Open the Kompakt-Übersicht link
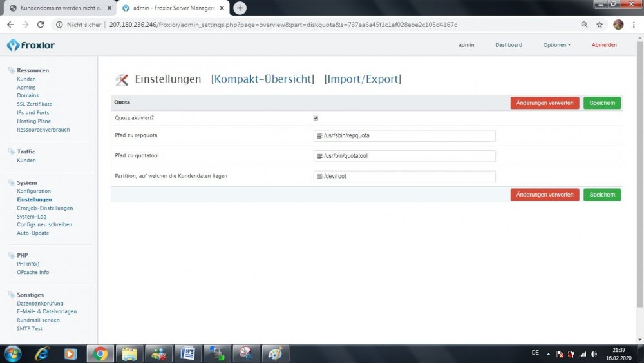Screen dimensions: 644x363 tap(263, 79)
